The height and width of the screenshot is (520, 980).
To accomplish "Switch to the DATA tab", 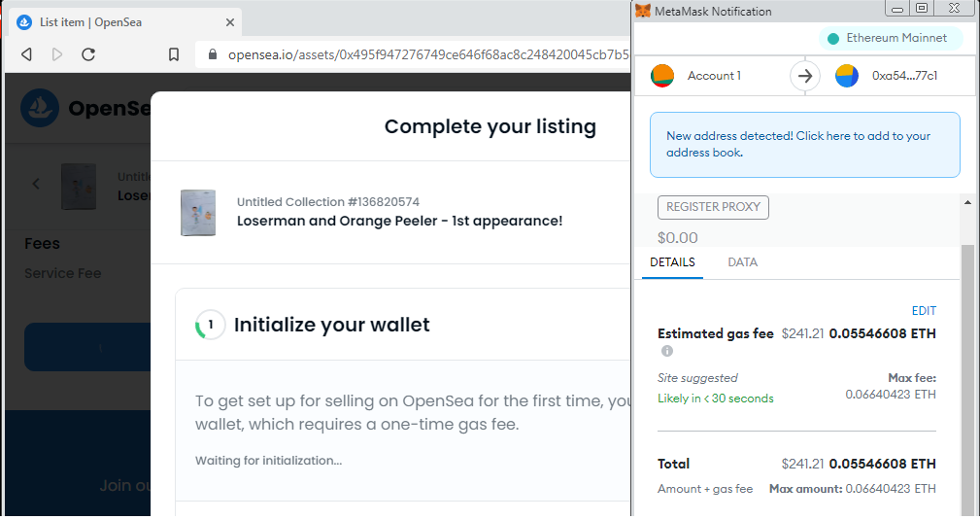I will 742,262.
